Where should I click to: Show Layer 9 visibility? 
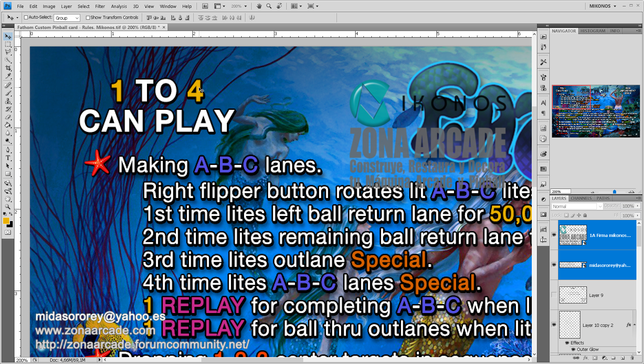554,295
